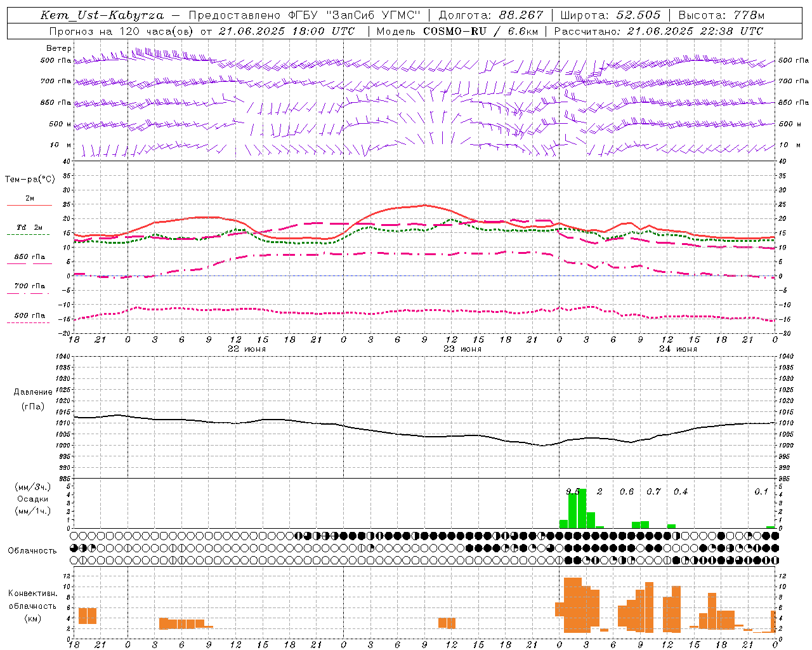Click the Ветер wind panel label
This screenshot has width=812, height=650.
coord(59,48)
